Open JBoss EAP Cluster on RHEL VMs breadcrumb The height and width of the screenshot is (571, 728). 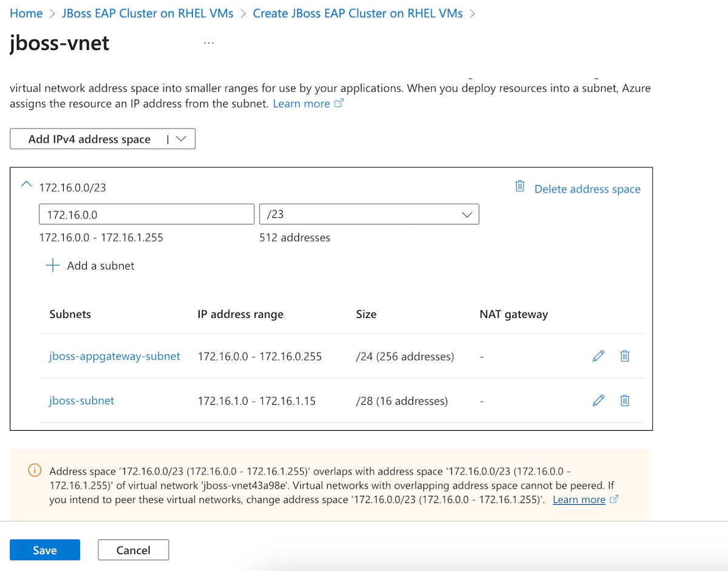click(147, 13)
